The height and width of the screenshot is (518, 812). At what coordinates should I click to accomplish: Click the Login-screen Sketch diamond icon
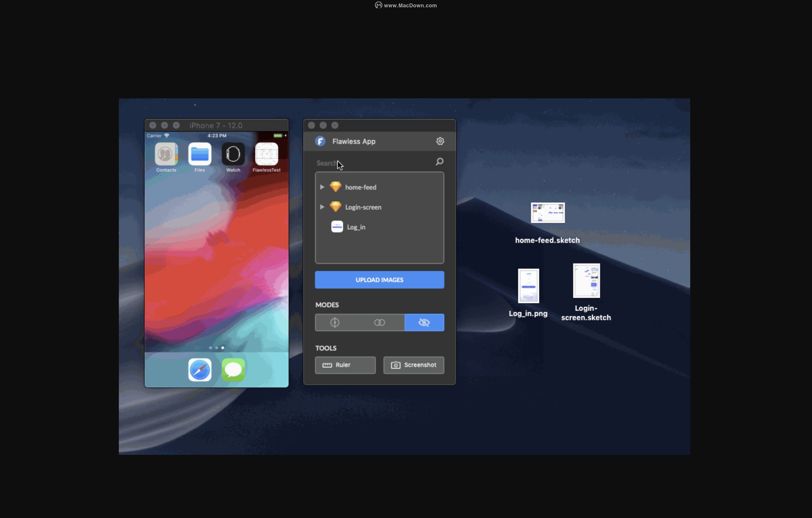(x=335, y=206)
